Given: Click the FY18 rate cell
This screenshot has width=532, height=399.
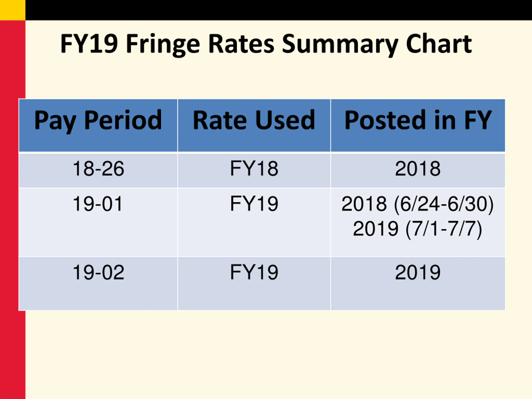Looking at the screenshot, I should (x=254, y=169).
